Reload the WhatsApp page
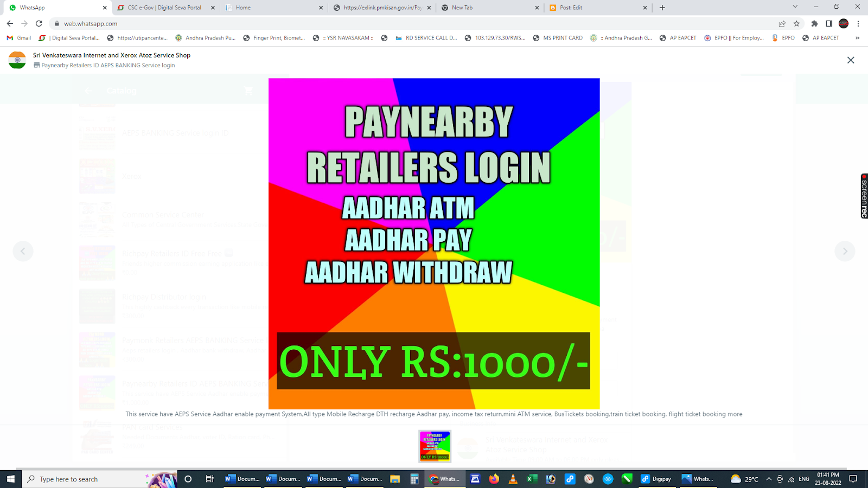 pos(39,23)
